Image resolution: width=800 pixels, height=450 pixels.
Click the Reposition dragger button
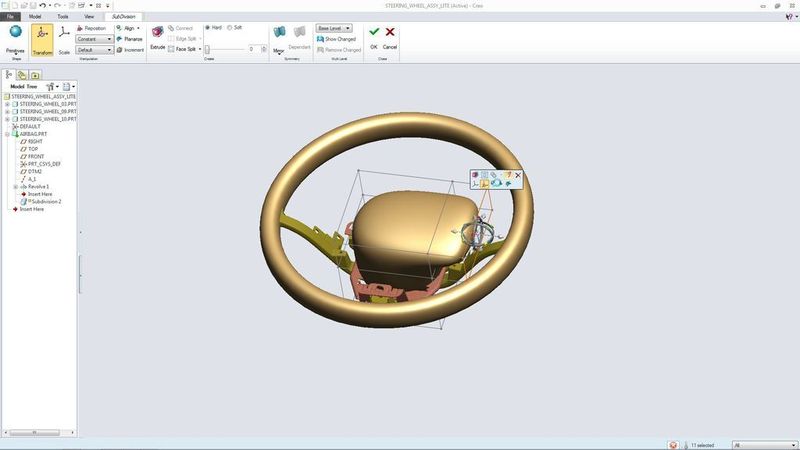[91, 28]
